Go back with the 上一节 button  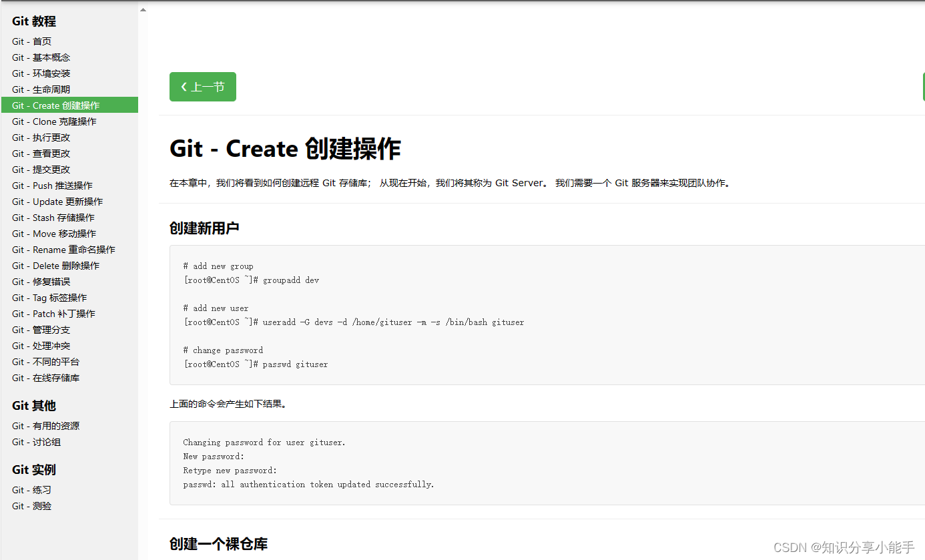[203, 87]
